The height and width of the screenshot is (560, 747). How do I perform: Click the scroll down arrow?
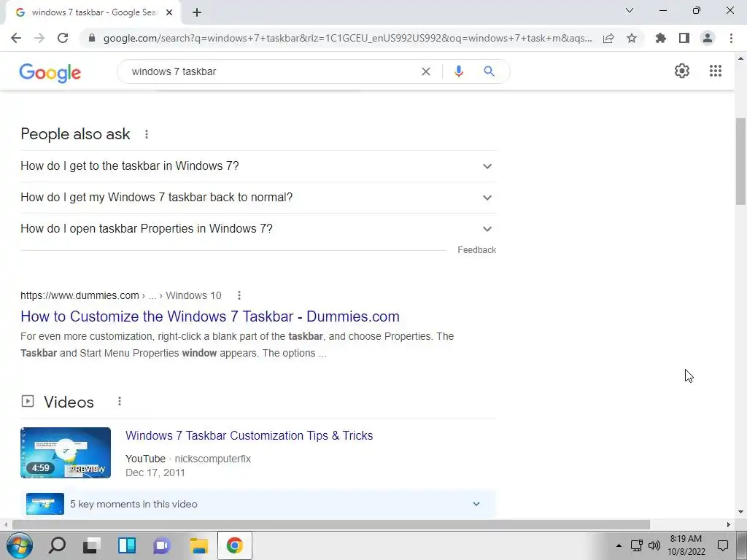click(x=741, y=513)
